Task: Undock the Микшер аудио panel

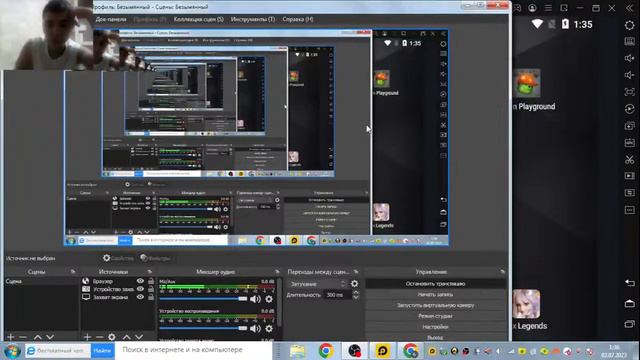Action: tap(278, 271)
